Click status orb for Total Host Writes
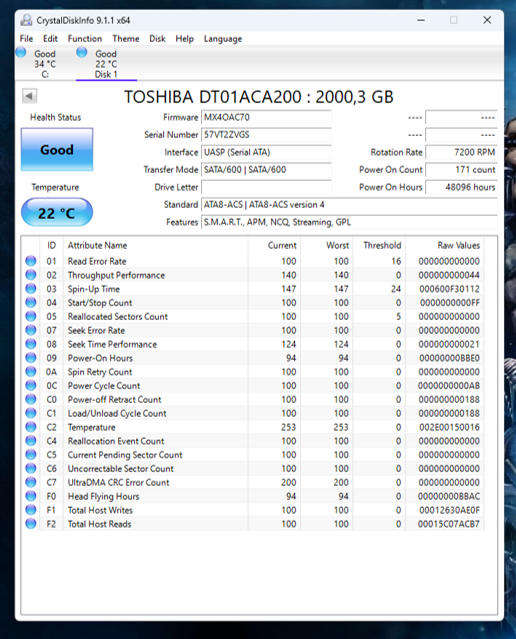516x639 pixels. click(x=31, y=510)
